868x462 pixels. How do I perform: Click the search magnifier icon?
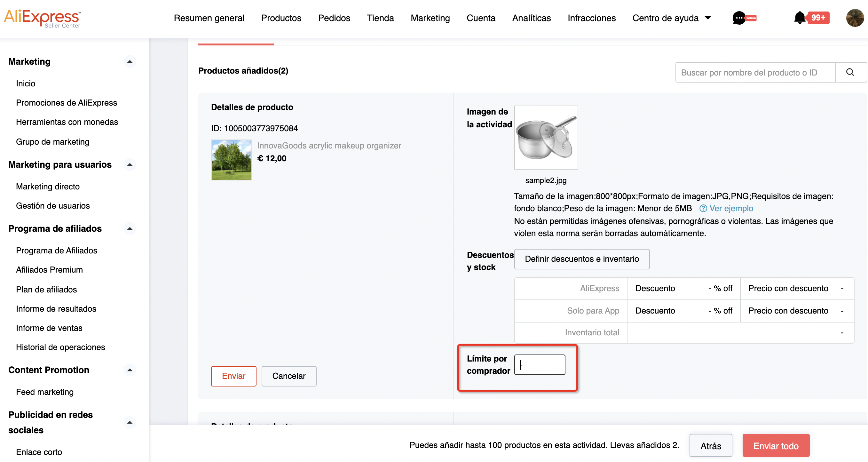pyautogui.click(x=849, y=72)
